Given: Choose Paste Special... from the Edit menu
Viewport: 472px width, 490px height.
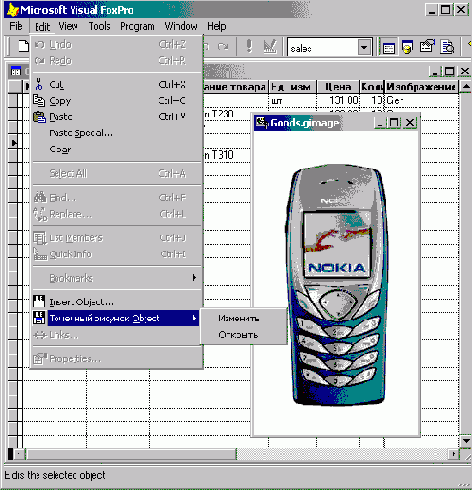Looking at the screenshot, I should [x=116, y=133].
